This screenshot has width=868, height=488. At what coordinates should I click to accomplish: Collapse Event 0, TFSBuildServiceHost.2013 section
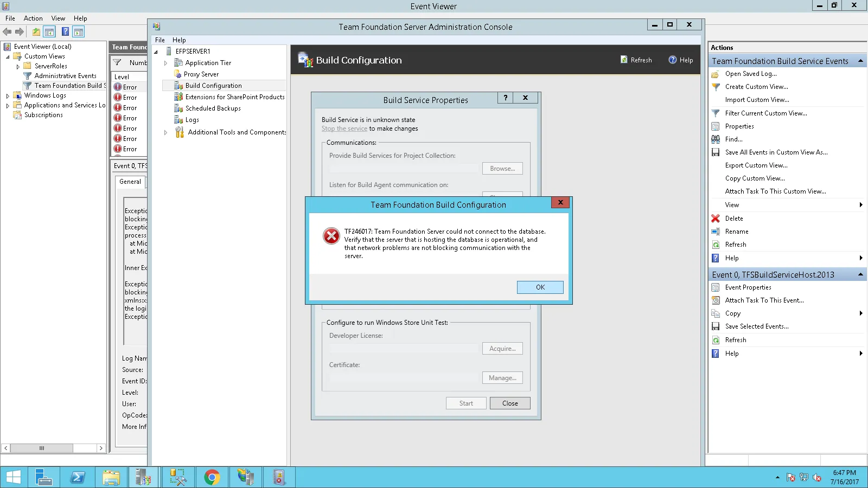point(860,275)
